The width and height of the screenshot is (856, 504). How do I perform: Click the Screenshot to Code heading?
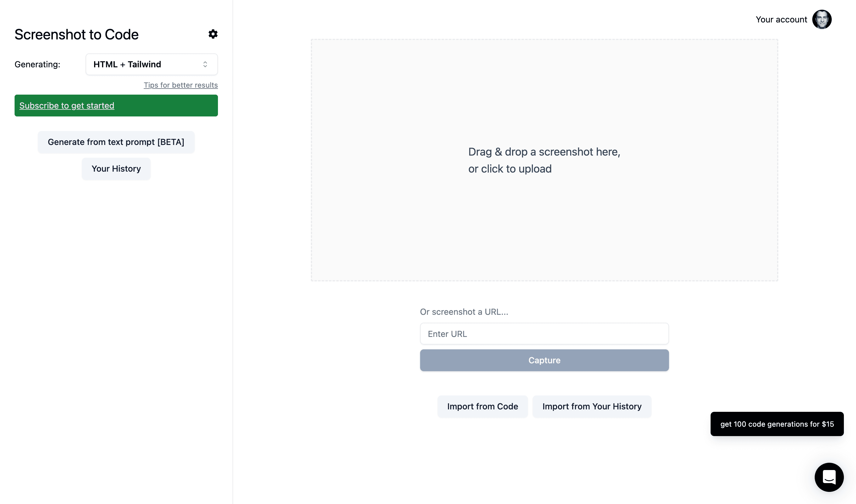point(76,34)
